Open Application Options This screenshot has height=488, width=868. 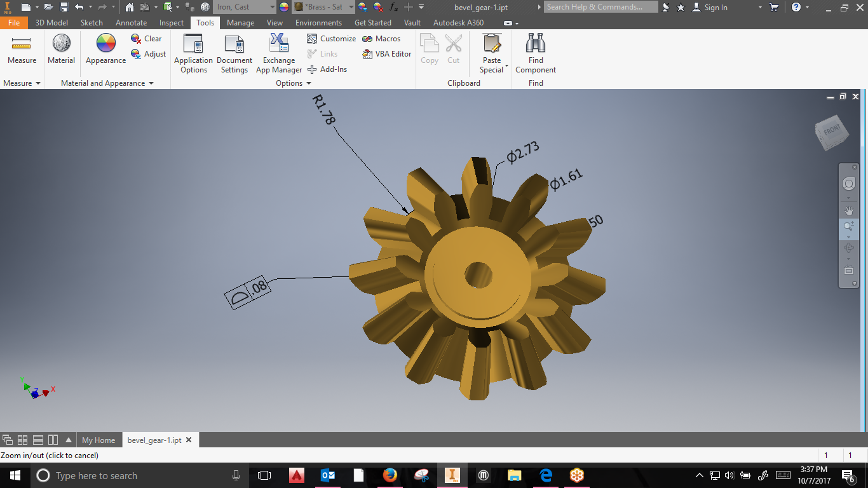coord(193,54)
